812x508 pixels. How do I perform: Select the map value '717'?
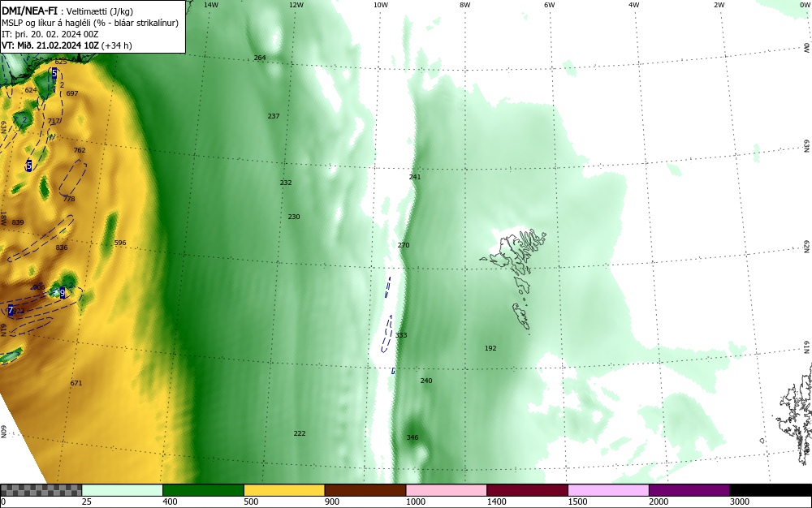click(x=54, y=122)
